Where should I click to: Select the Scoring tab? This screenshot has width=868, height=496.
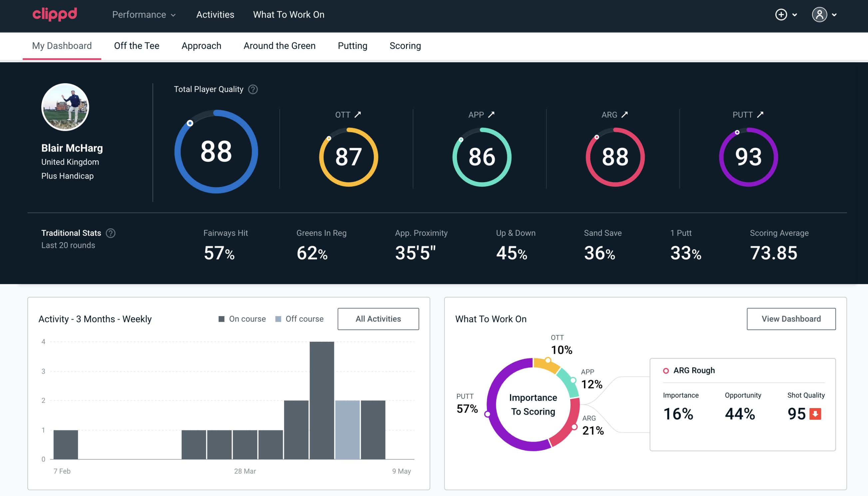pos(405,45)
